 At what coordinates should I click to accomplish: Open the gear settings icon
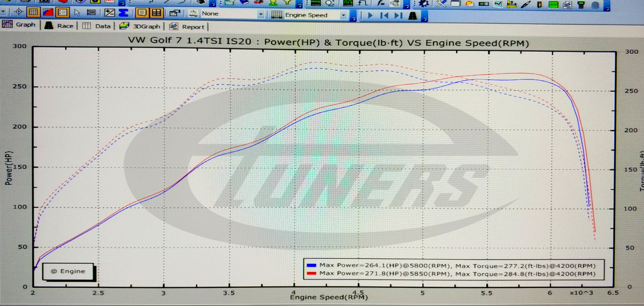[423, 4]
